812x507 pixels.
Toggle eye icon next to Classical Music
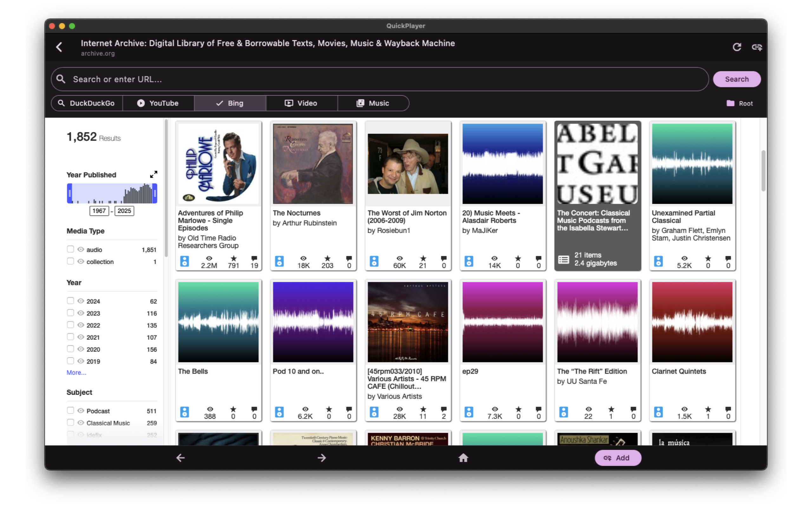[81, 422]
